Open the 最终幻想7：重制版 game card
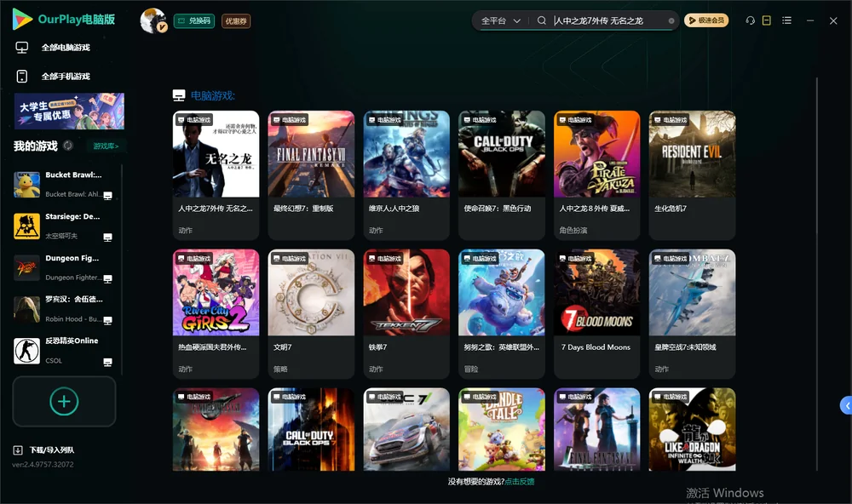Image resolution: width=852 pixels, height=504 pixels. point(311,175)
